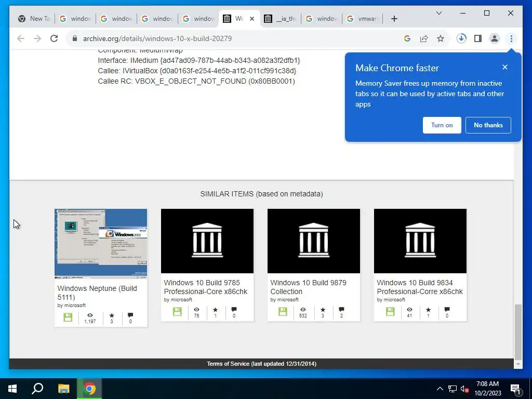Click favorites star on Neptune card
Viewport: 532px width, 399px height.
click(x=112, y=315)
